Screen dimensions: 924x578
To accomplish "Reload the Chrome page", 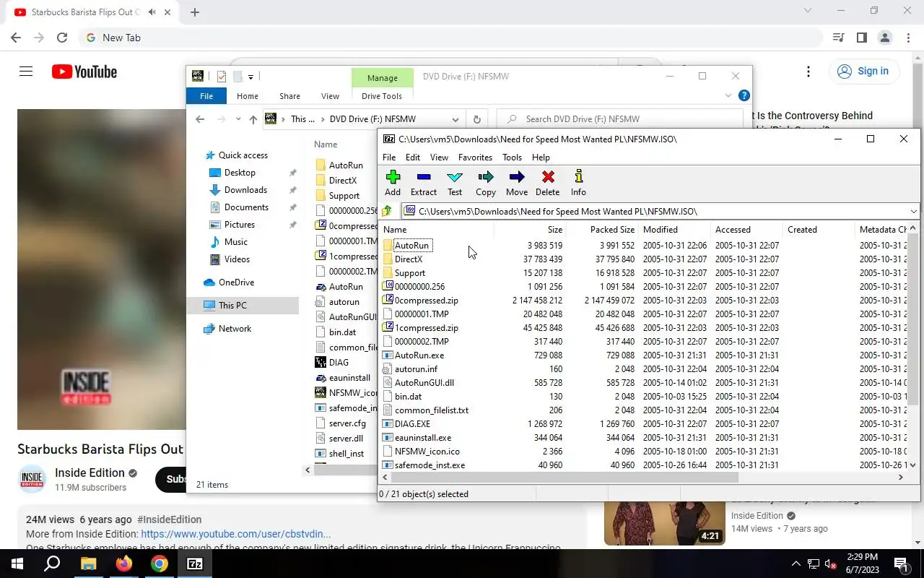I will [x=62, y=38].
